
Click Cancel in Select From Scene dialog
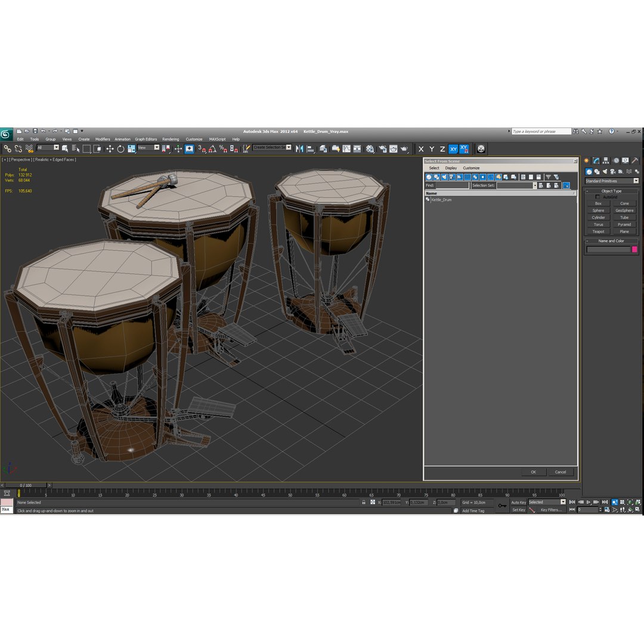561,472
